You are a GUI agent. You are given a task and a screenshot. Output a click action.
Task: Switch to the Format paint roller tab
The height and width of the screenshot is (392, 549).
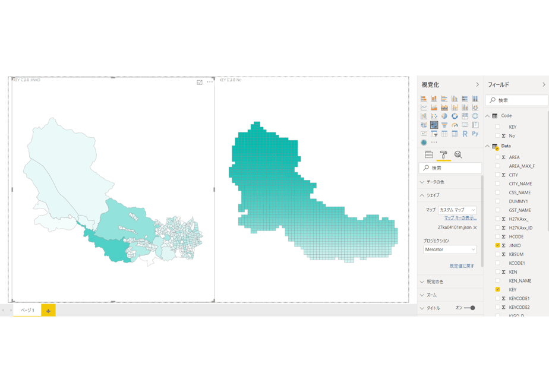point(443,154)
